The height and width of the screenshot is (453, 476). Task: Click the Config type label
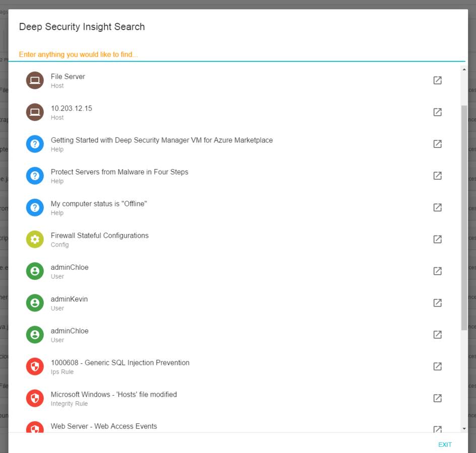[x=60, y=245]
